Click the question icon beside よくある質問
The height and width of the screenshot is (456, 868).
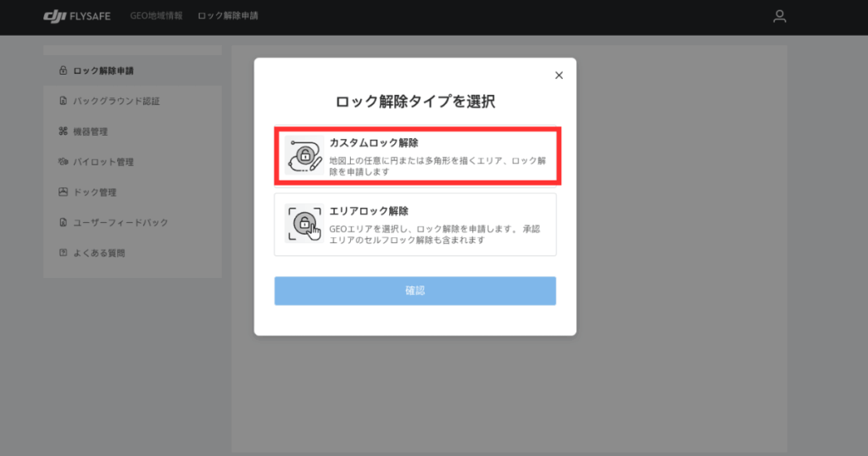point(63,253)
